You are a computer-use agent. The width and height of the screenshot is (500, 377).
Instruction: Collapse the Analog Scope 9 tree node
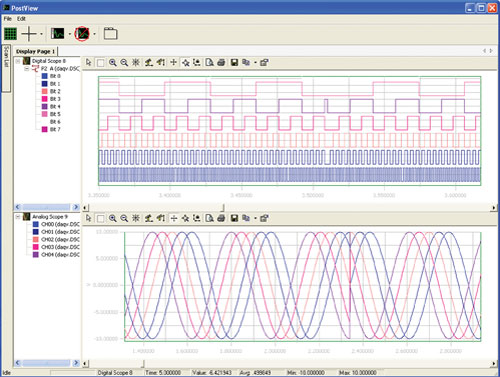(18, 217)
